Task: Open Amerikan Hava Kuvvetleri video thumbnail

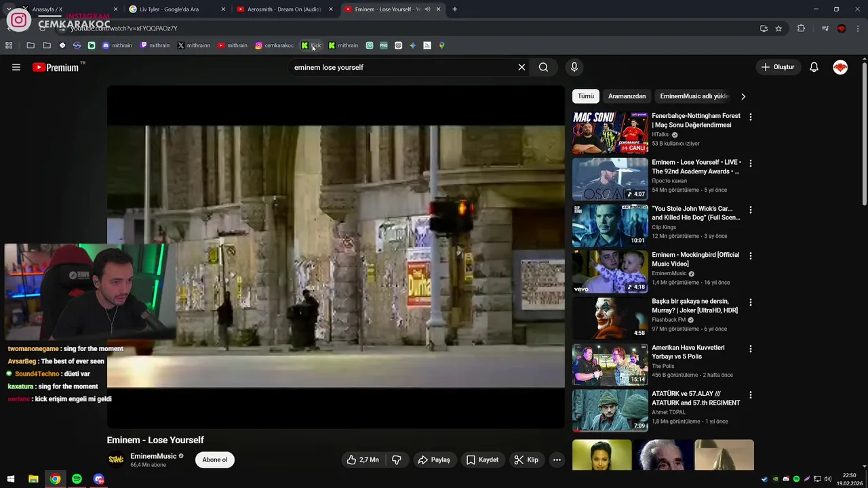Action: (x=610, y=365)
